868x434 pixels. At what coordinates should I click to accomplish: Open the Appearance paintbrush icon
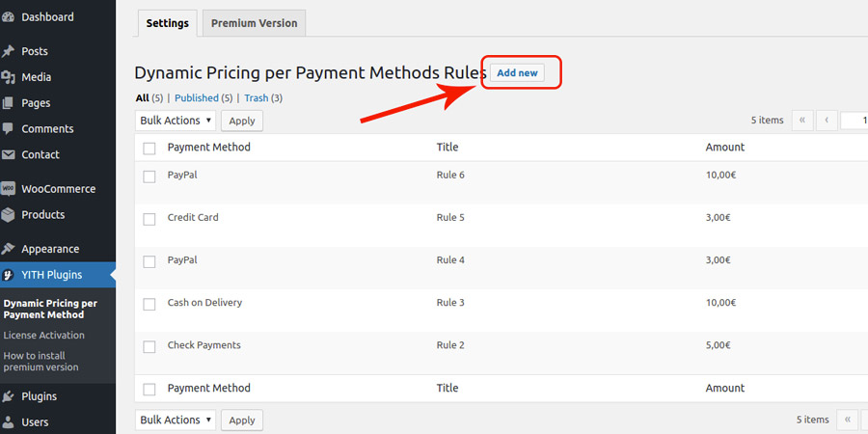tap(8, 249)
